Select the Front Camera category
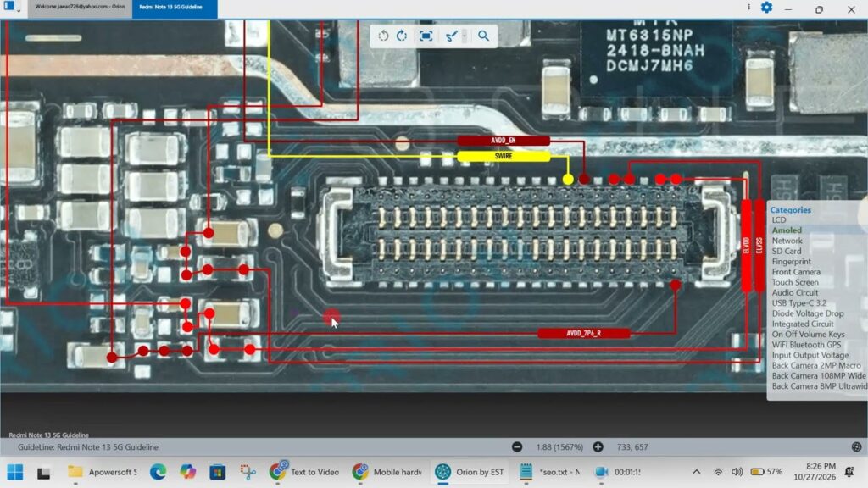 tap(796, 272)
